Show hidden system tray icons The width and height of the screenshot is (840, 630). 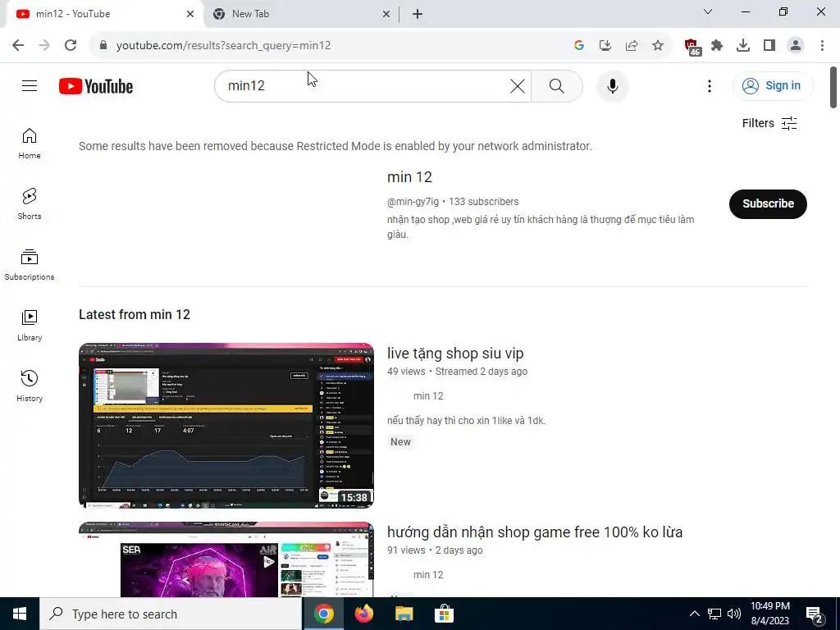(x=694, y=614)
